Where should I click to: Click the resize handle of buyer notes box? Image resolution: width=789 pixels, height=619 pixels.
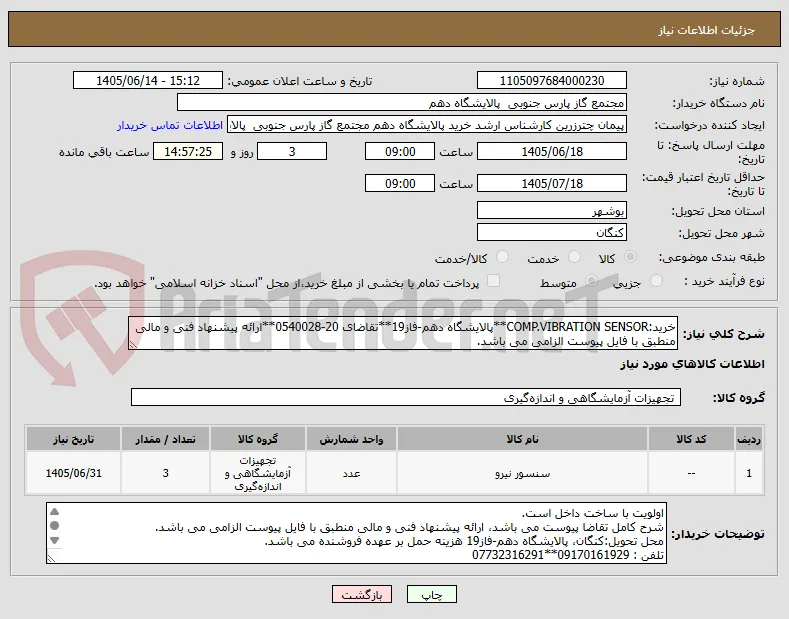click(51, 559)
